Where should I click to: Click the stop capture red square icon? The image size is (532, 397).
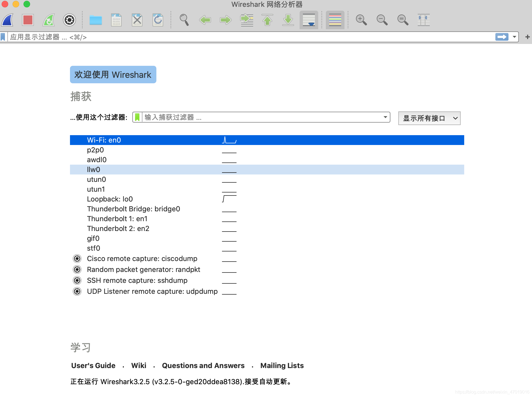28,20
